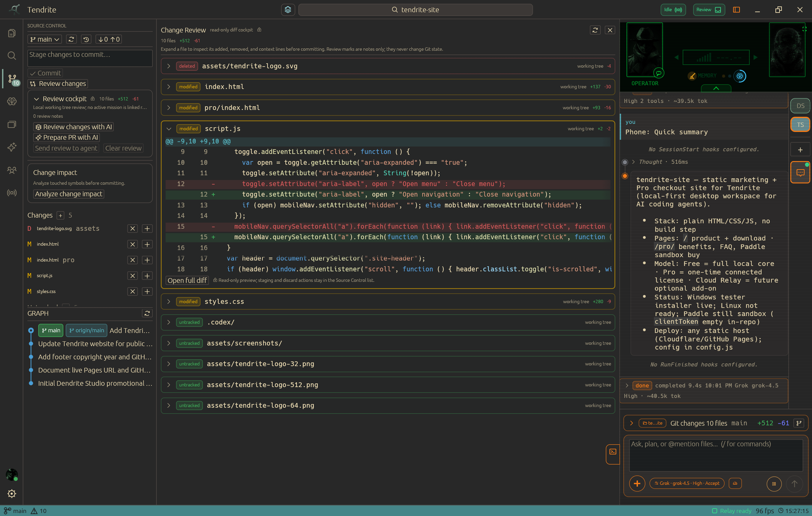The width and height of the screenshot is (812, 516).
Task: Toggle the Idle broadcast status button
Action: (673, 10)
